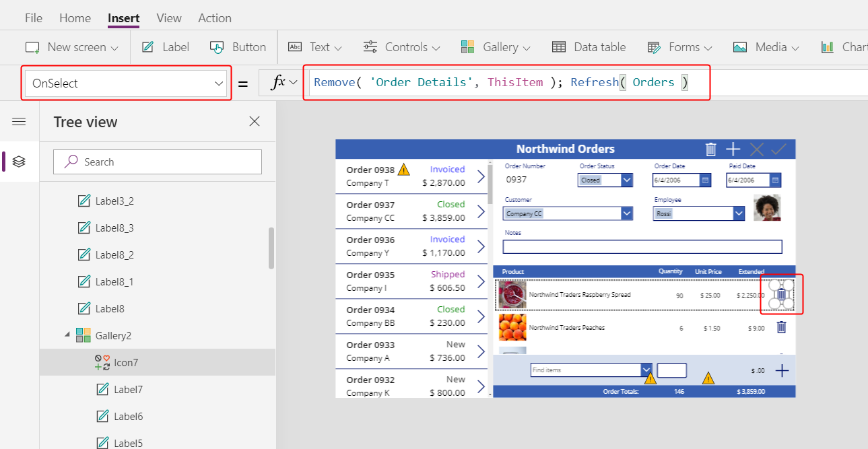Close the Tree view panel
This screenshot has height=449, width=868.
(255, 122)
